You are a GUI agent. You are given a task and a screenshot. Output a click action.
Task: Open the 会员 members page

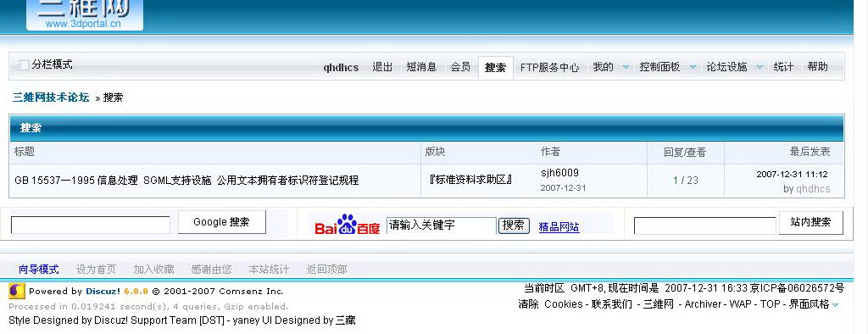click(460, 67)
